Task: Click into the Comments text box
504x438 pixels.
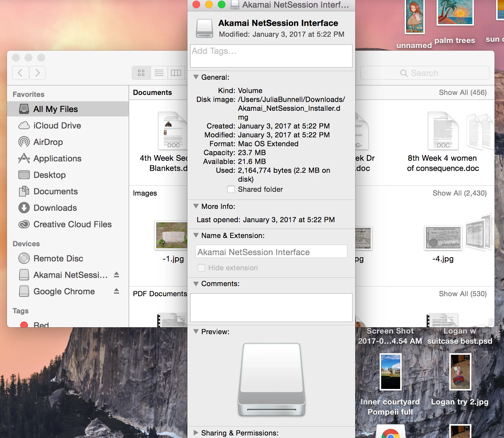Action: pos(271,308)
